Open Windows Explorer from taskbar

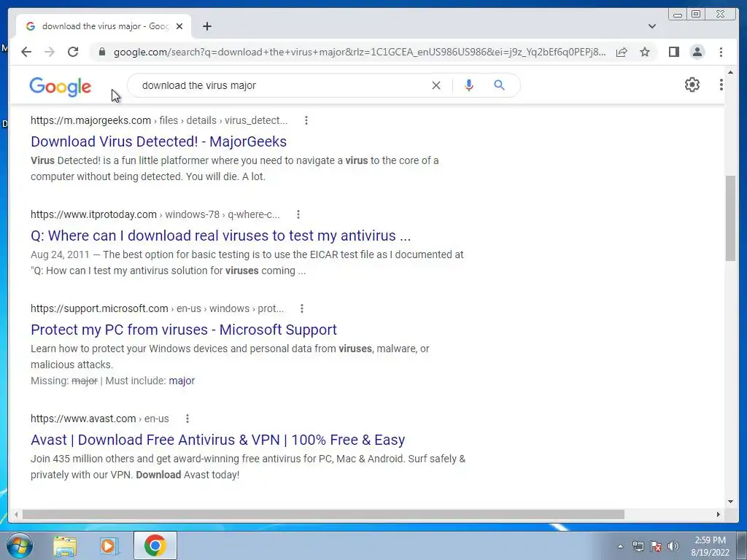[65, 545]
